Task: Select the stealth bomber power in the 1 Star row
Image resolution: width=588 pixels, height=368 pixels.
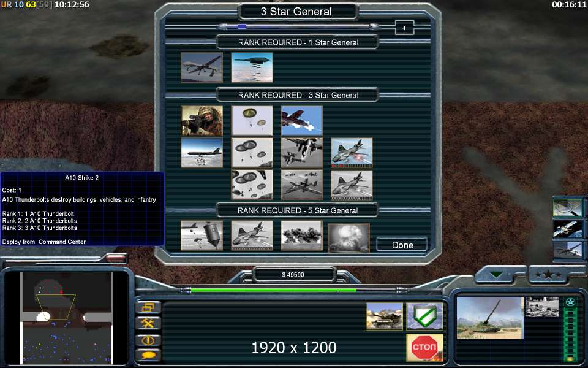Action: click(x=252, y=67)
